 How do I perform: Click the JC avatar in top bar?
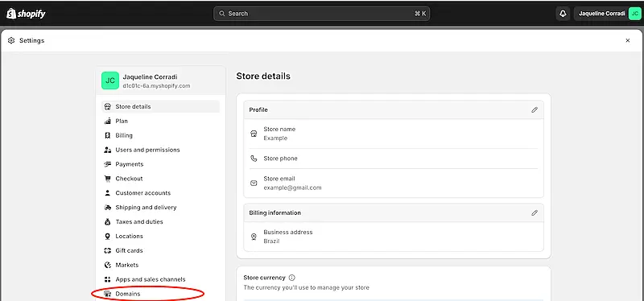(634, 14)
